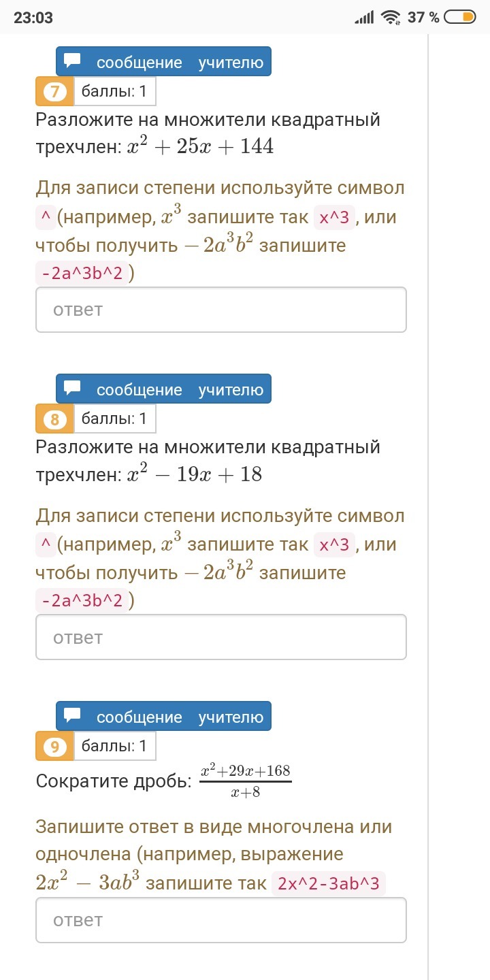The image size is (490, 980).
Task: Click speech bubble icon above question 7
Action: coord(73,61)
